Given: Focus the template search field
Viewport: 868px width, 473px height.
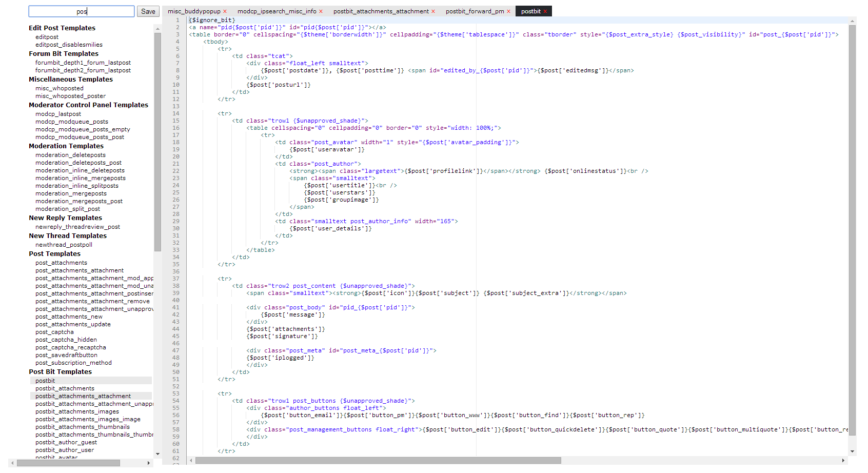Looking at the screenshot, I should coord(82,11).
